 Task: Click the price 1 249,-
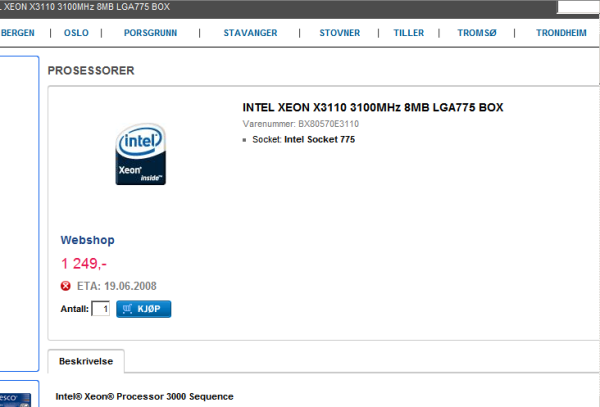tap(83, 264)
